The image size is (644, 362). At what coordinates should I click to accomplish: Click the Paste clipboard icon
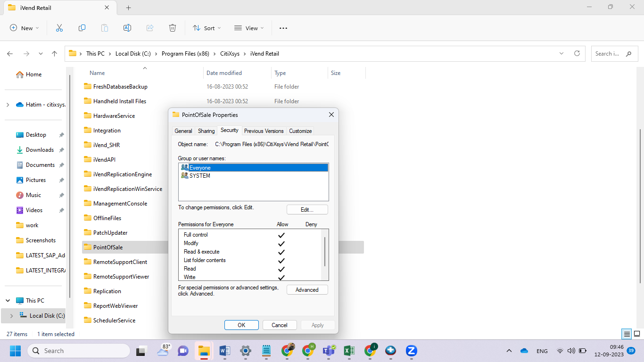pyautogui.click(x=105, y=28)
